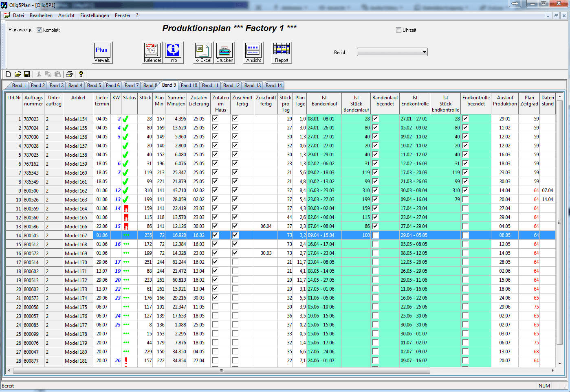
Task: Switch to the Band 10 tab
Action: click(x=189, y=85)
